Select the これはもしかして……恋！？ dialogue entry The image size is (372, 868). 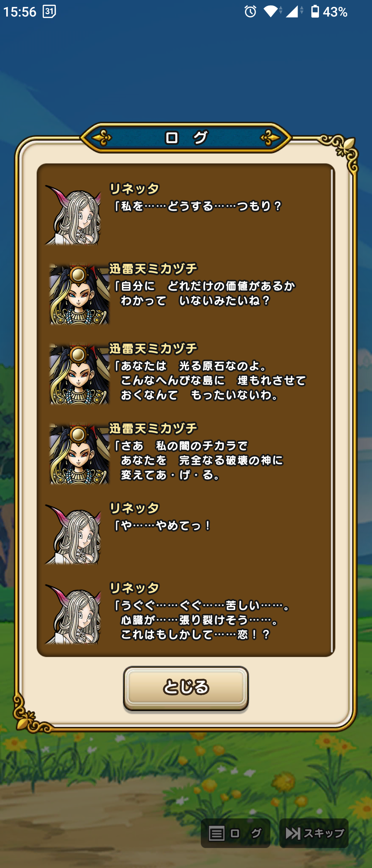[202, 620]
